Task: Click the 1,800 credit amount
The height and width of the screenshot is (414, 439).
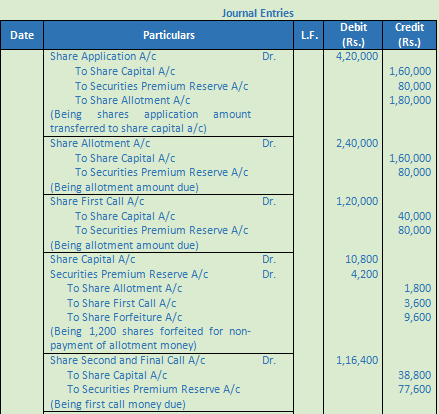Action: pyautogui.click(x=418, y=288)
